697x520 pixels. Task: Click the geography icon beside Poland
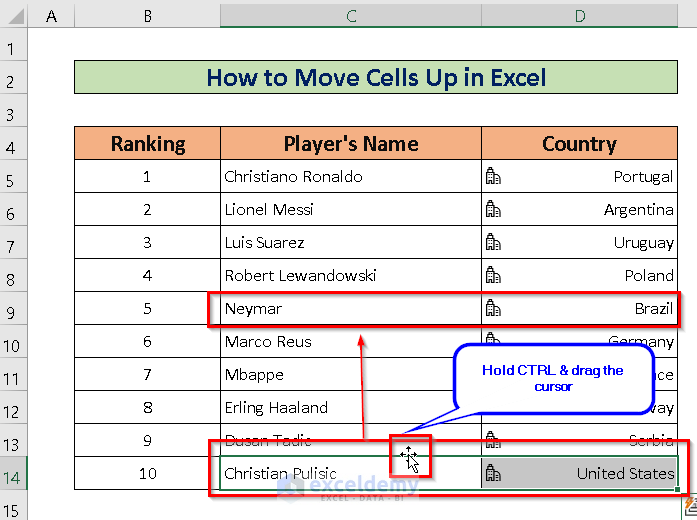pos(493,275)
